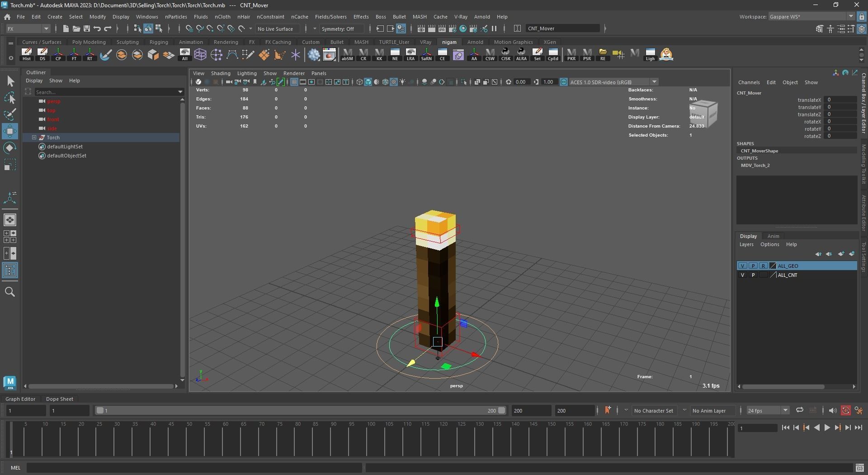Screen dimensions: 868x475
Task: Click the search magnifier in the left toolbox
Action: pos(10,292)
